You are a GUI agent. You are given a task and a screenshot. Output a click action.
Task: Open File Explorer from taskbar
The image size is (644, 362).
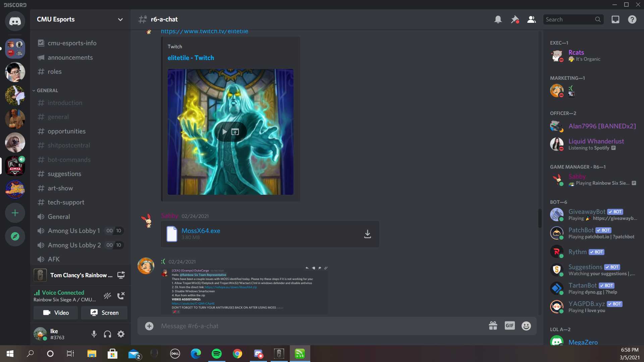(92, 354)
